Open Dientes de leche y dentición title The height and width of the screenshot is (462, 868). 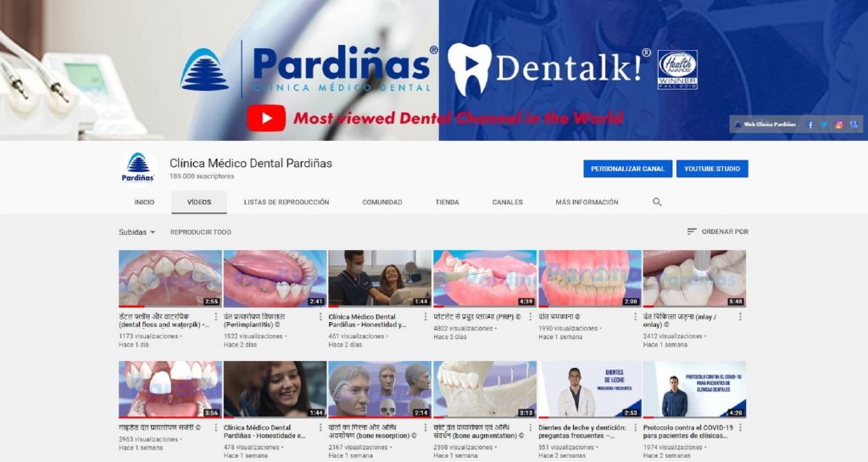click(582, 431)
